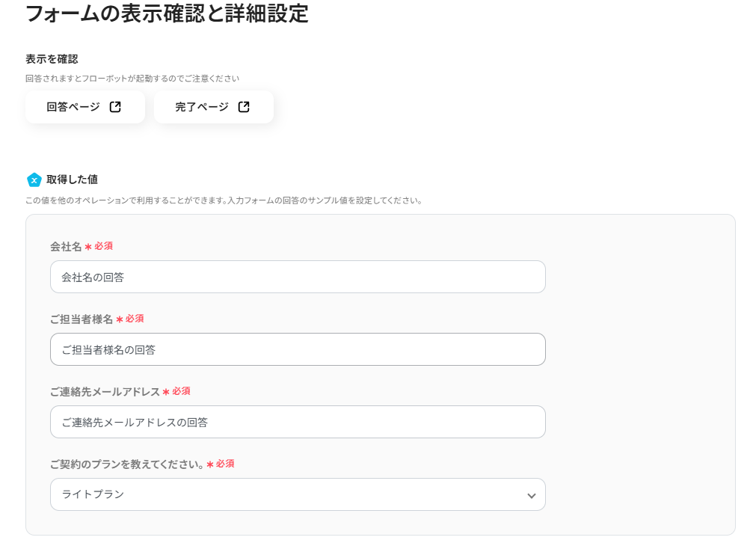Click the 会社名 field label

(x=66, y=247)
